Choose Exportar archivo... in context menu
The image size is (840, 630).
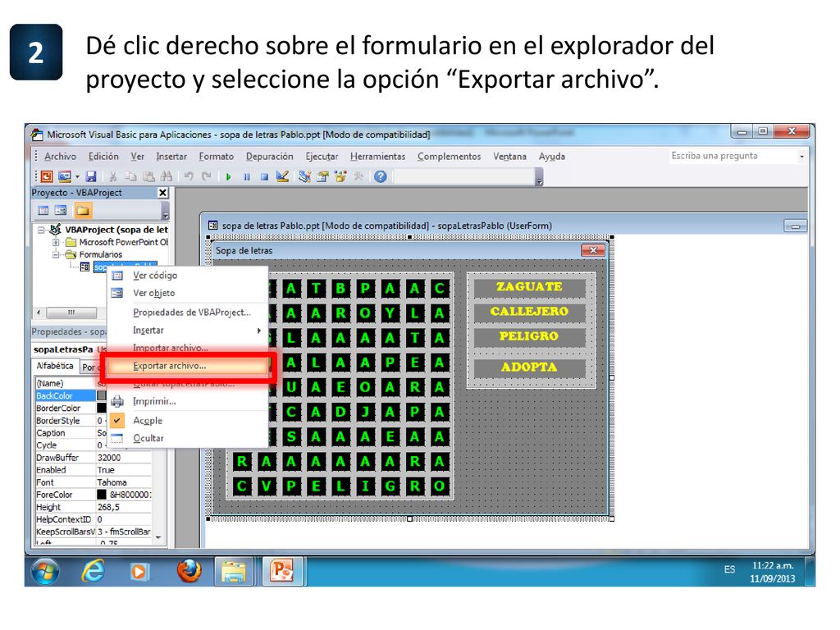pos(188,366)
